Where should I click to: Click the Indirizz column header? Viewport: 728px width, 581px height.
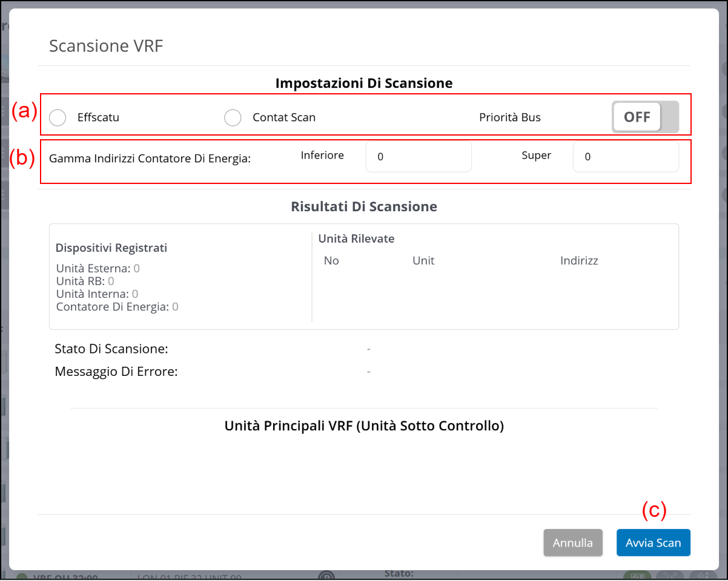point(579,261)
